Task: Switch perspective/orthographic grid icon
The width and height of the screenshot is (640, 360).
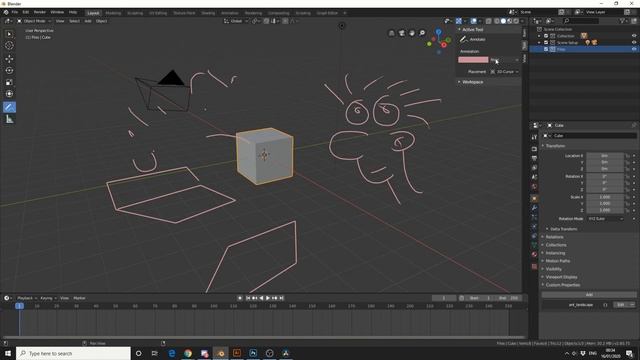Action: click(x=391, y=33)
